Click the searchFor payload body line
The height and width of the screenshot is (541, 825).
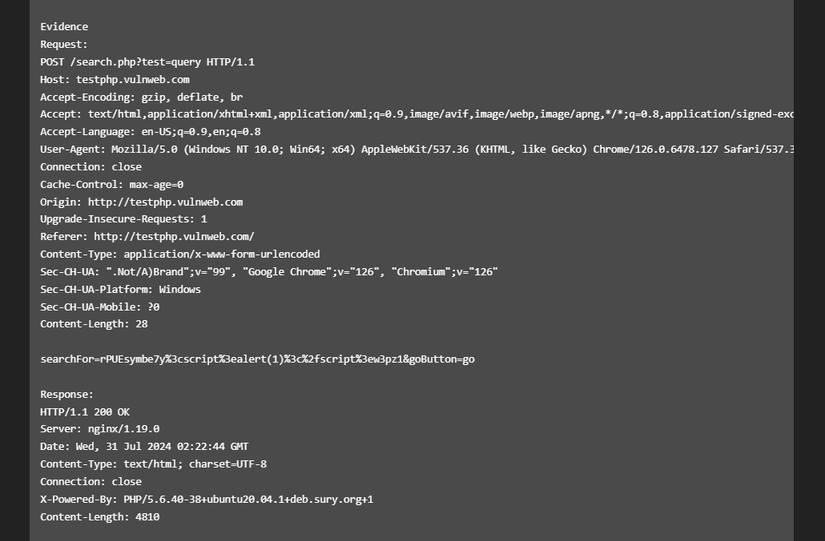coord(257,359)
